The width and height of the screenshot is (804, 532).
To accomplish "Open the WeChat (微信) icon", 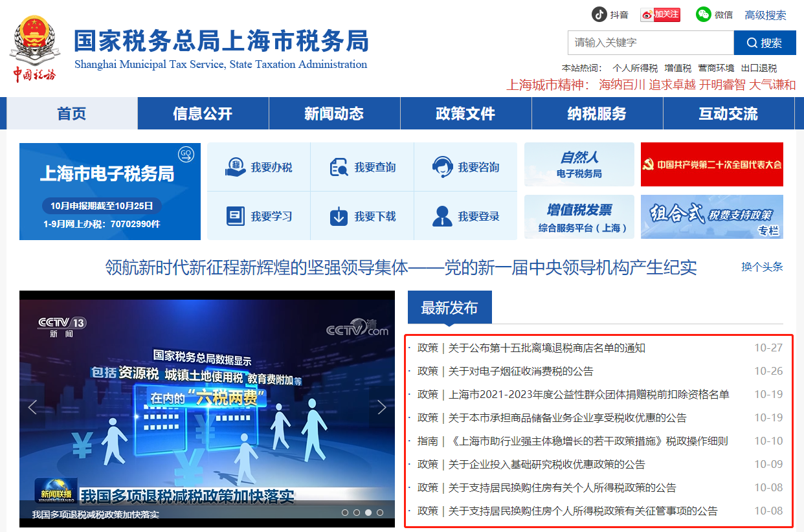I will tap(704, 14).
